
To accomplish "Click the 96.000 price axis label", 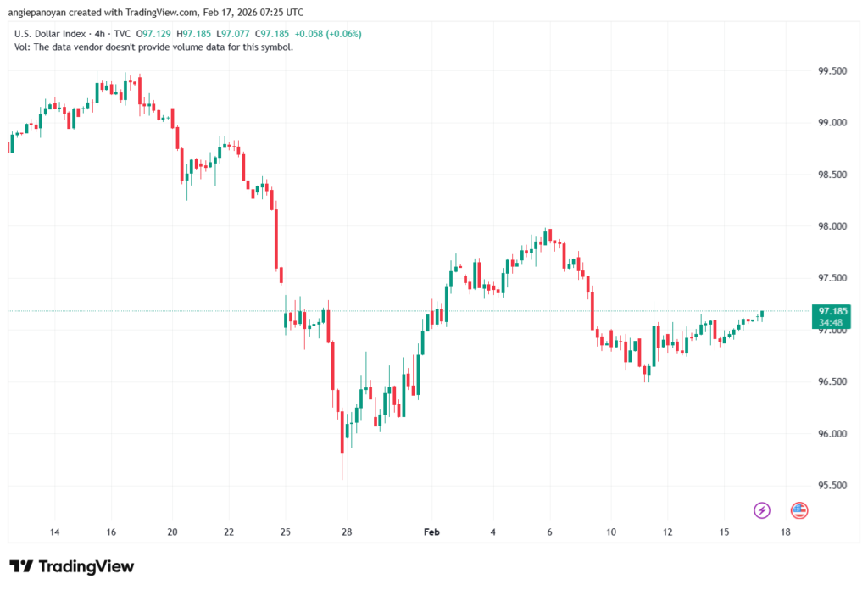I will pos(833,434).
